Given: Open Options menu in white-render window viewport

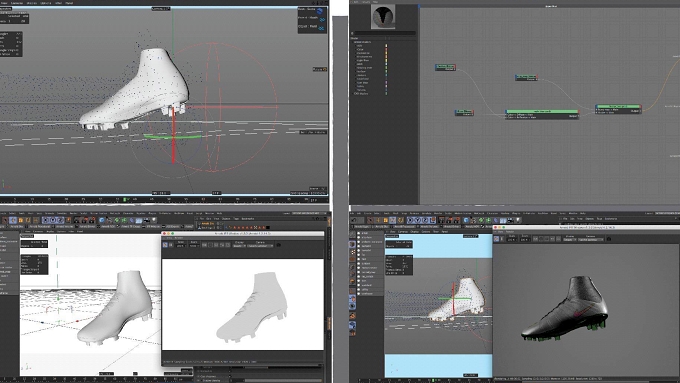Looking at the screenshot, I should 61,232.
